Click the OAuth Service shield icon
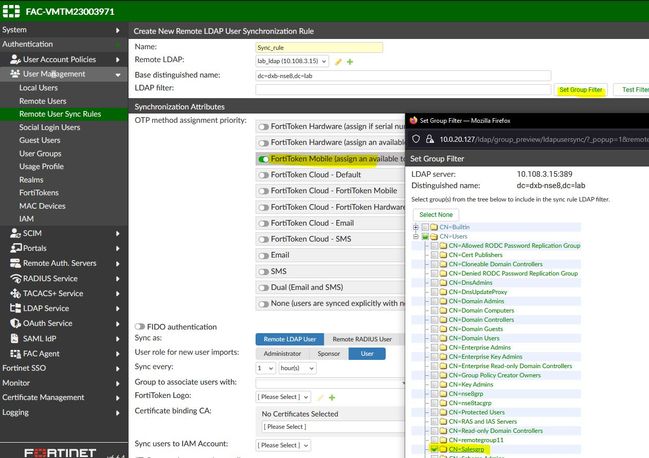The image size is (649, 458). tap(15, 323)
